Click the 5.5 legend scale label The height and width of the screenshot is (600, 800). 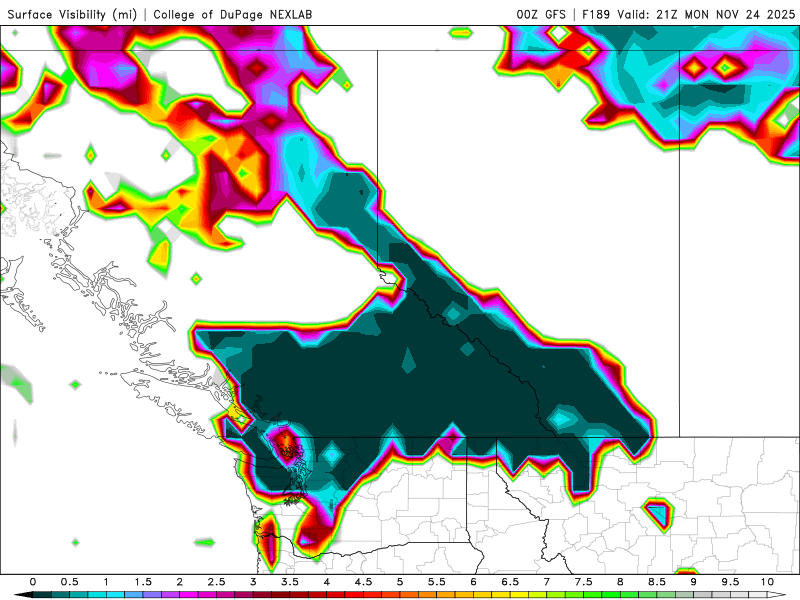437,582
